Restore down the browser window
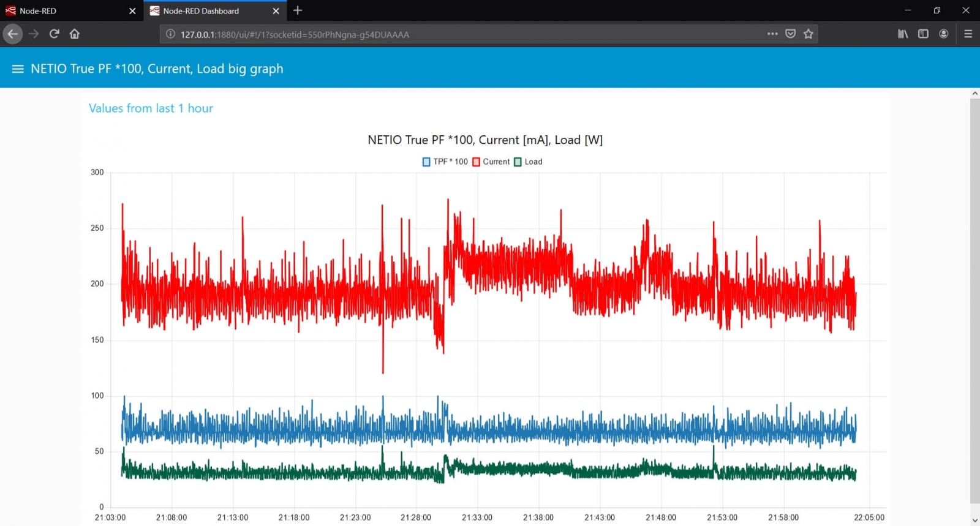The image size is (980, 526). (x=937, y=10)
